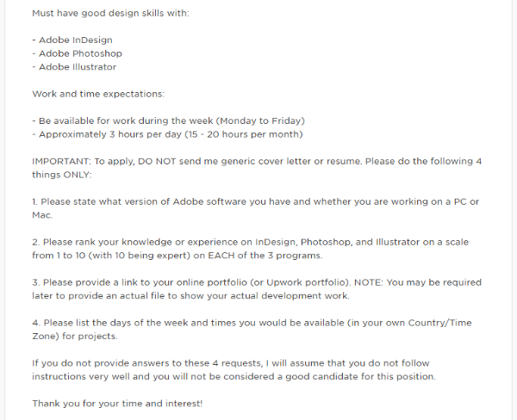Click the word 'Mac.' ending request 1

pyautogui.click(x=42, y=215)
